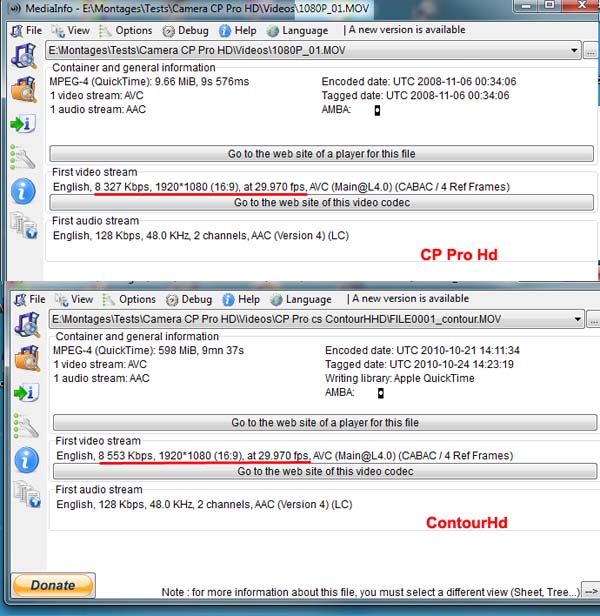Open View menu in bottom ContourHd window
Image resolution: width=600 pixels, height=616 pixels.
74,299
